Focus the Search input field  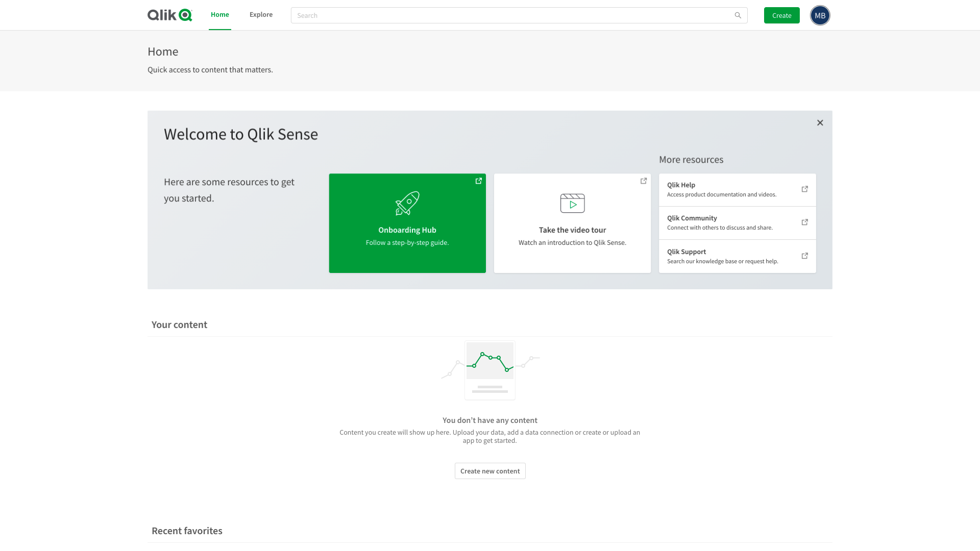tap(510, 15)
